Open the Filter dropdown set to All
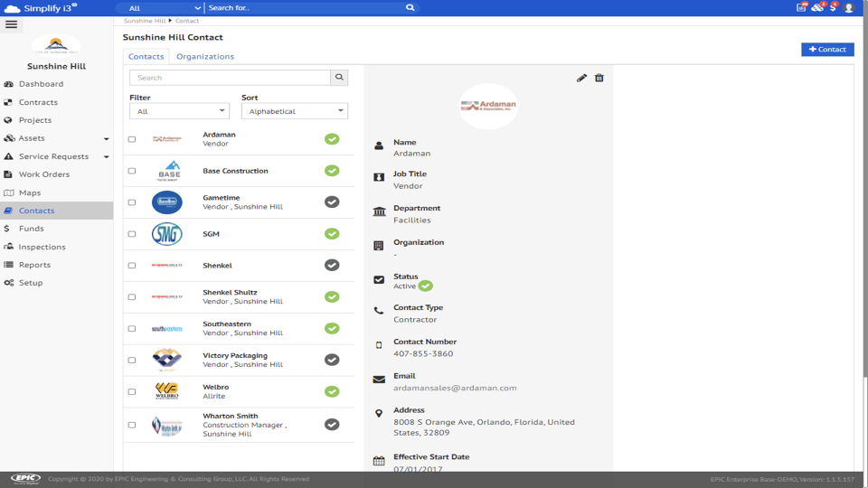This screenshot has width=868, height=488. pyautogui.click(x=179, y=111)
